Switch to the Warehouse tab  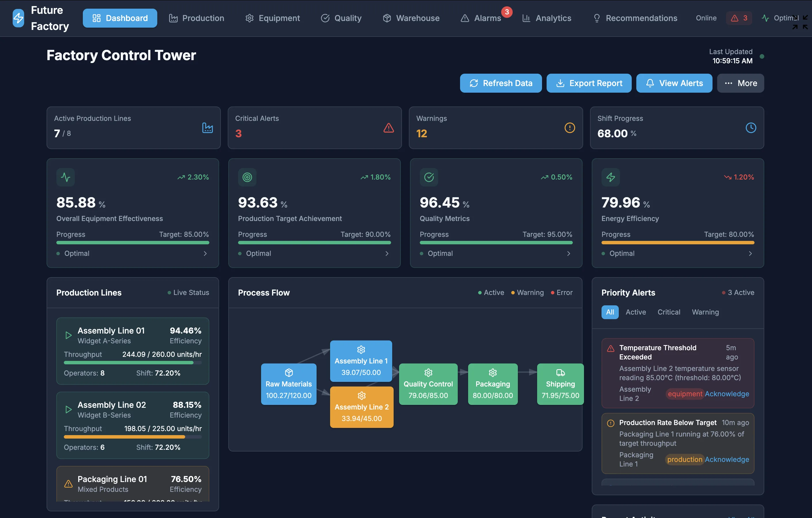411,18
